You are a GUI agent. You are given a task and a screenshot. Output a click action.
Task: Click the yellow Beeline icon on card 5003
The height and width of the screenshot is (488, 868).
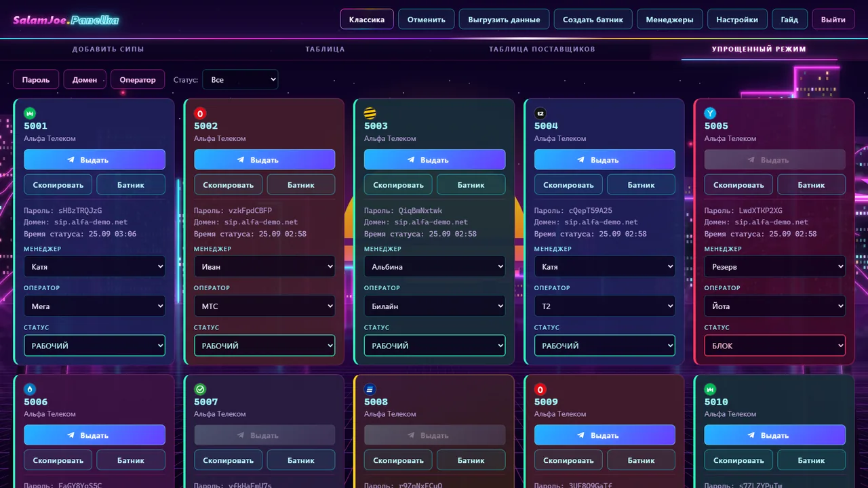click(370, 113)
